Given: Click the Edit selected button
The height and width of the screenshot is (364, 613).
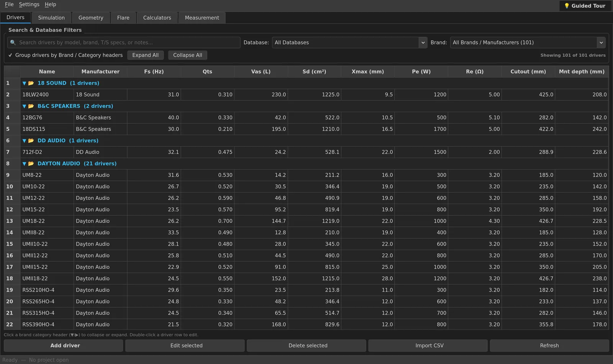Looking at the screenshot, I should [185, 346].
